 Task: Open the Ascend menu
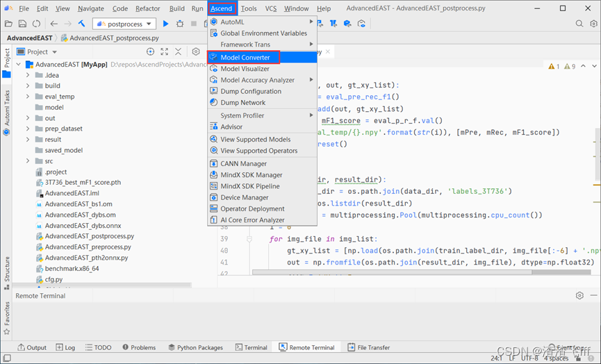coord(221,8)
